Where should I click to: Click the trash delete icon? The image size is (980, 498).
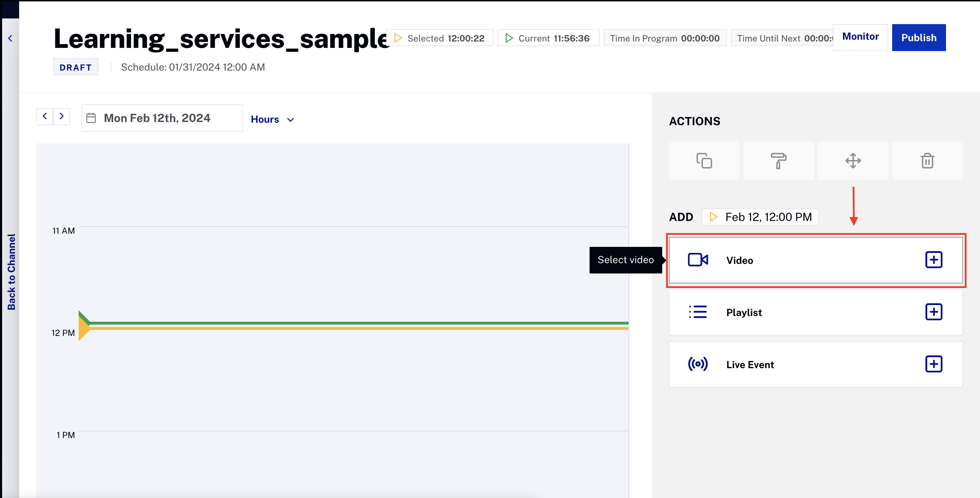[927, 161]
